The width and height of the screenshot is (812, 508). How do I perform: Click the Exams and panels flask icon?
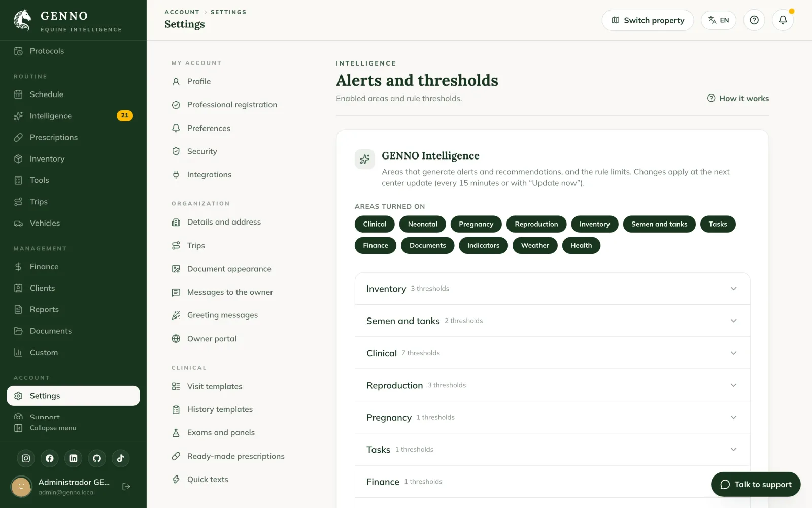pyautogui.click(x=176, y=433)
